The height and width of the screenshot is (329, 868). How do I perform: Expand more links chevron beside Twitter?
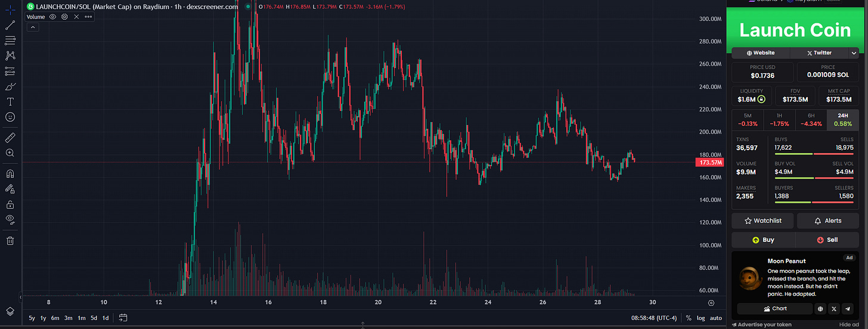tap(854, 52)
